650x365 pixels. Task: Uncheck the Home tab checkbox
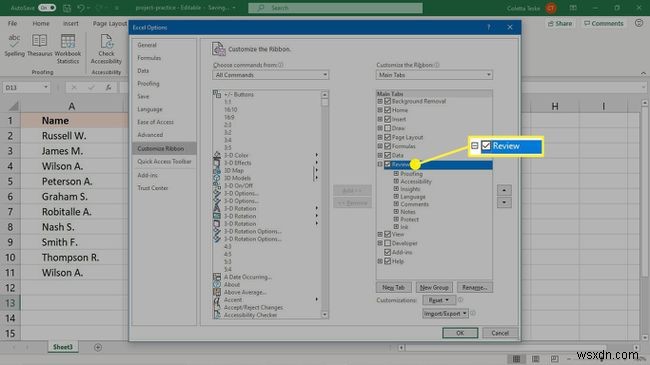pyautogui.click(x=388, y=110)
